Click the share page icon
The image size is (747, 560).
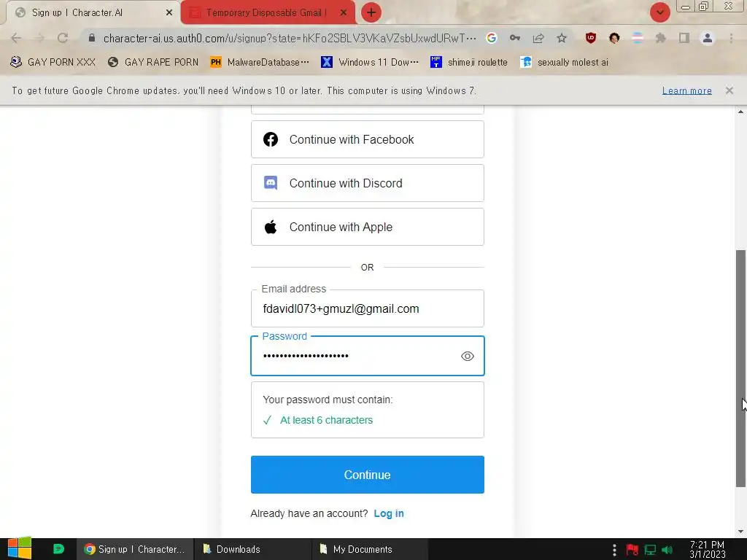click(538, 38)
